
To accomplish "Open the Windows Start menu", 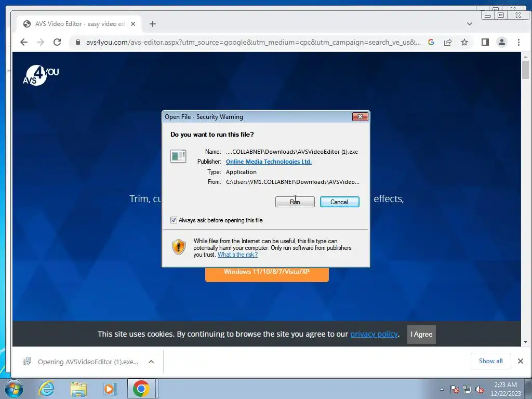I will [x=14, y=389].
